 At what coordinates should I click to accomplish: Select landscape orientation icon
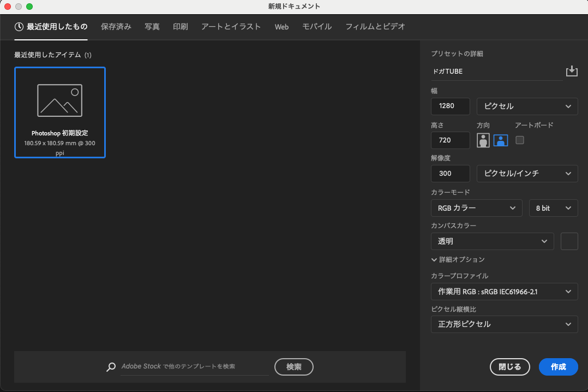pos(501,140)
